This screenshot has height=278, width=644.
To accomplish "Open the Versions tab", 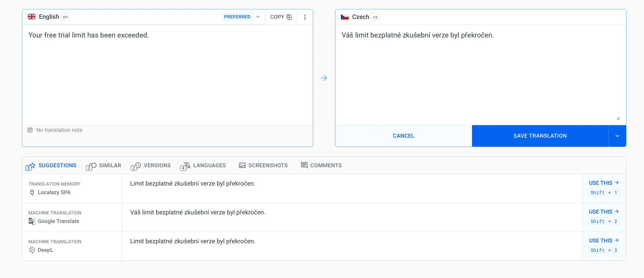I will point(151,166).
